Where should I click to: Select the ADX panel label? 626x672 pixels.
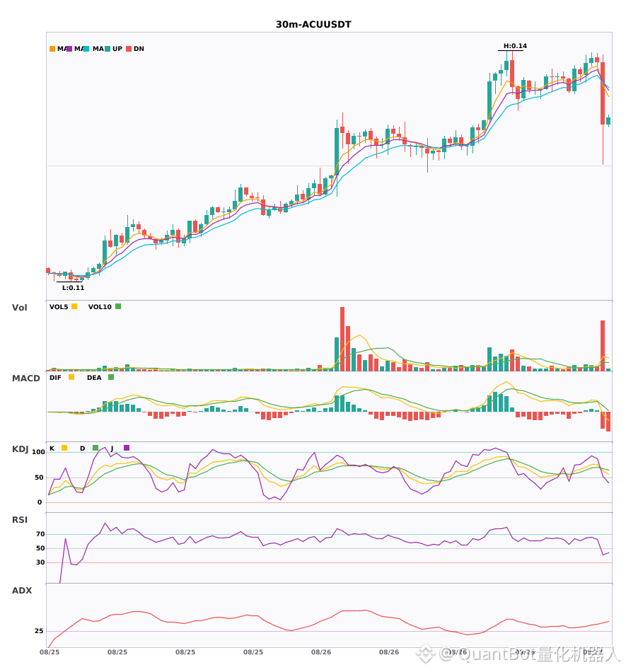pyautogui.click(x=22, y=590)
